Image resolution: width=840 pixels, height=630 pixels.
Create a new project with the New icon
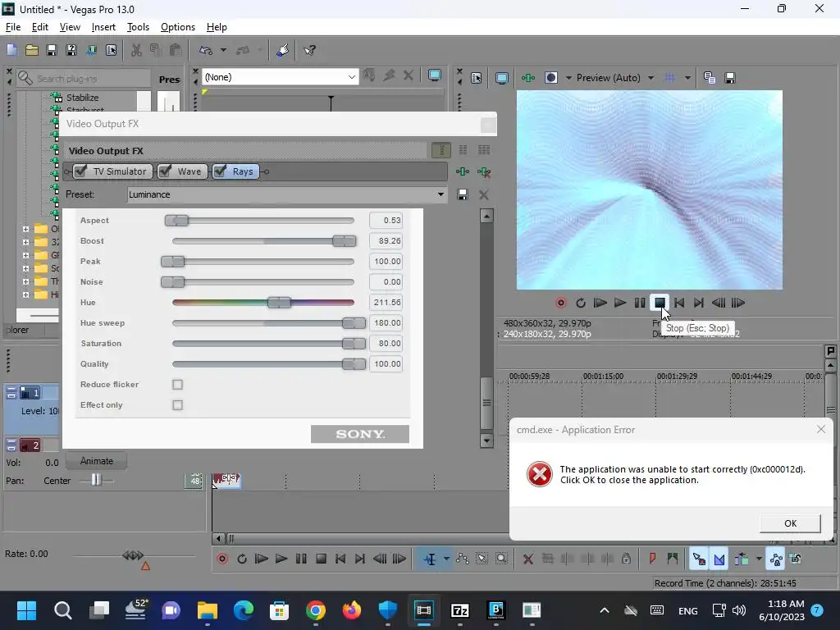11,50
